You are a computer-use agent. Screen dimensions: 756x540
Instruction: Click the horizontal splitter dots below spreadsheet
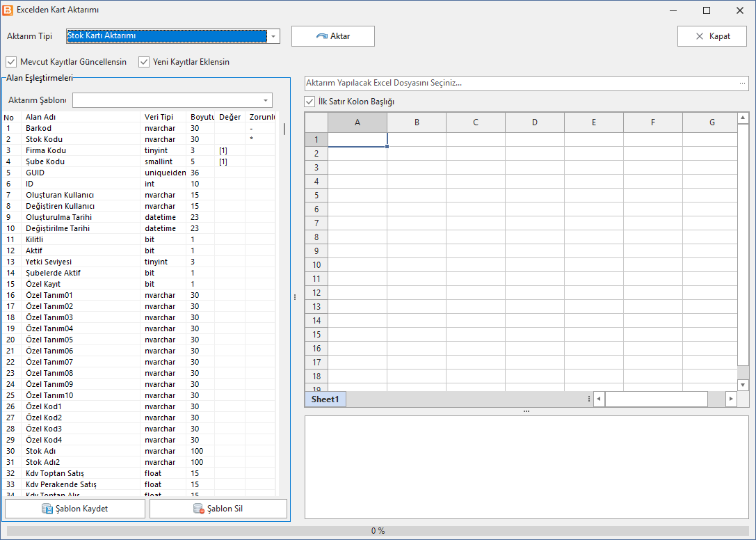point(526,411)
